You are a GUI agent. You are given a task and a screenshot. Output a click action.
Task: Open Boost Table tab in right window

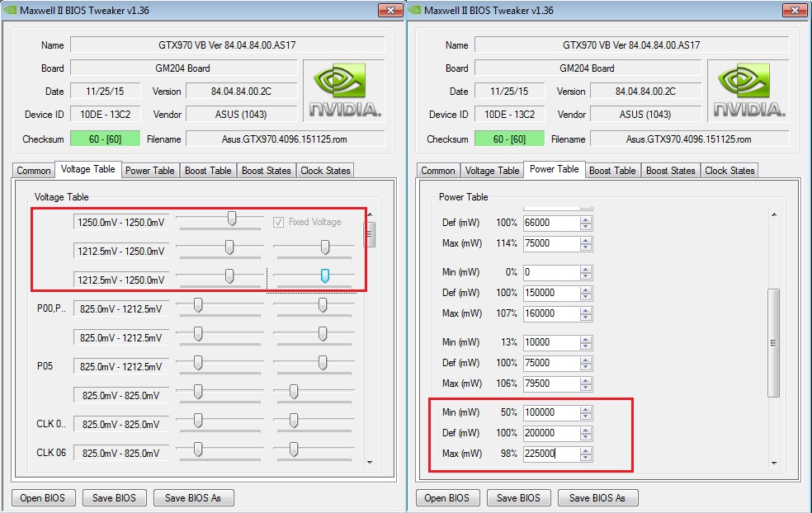pos(612,170)
